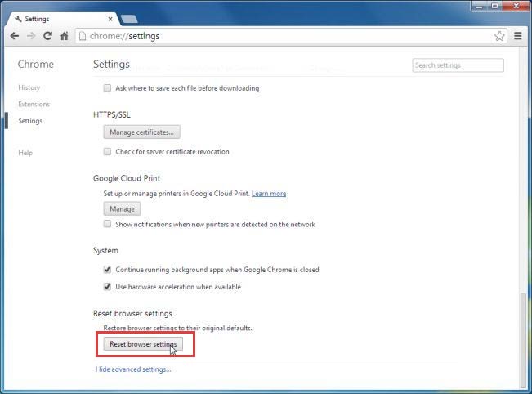The height and width of the screenshot is (394, 532).
Task: Click the Reset browser settings heading
Action: [x=132, y=314]
